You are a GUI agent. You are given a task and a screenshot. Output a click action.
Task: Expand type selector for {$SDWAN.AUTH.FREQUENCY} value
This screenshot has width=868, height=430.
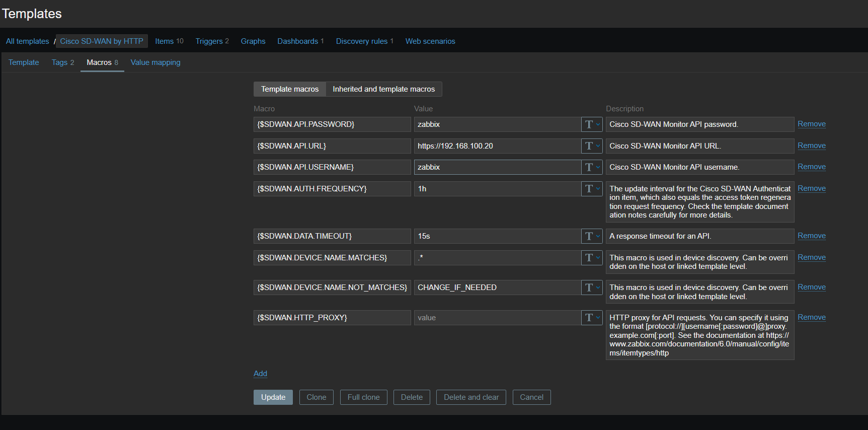click(x=592, y=189)
